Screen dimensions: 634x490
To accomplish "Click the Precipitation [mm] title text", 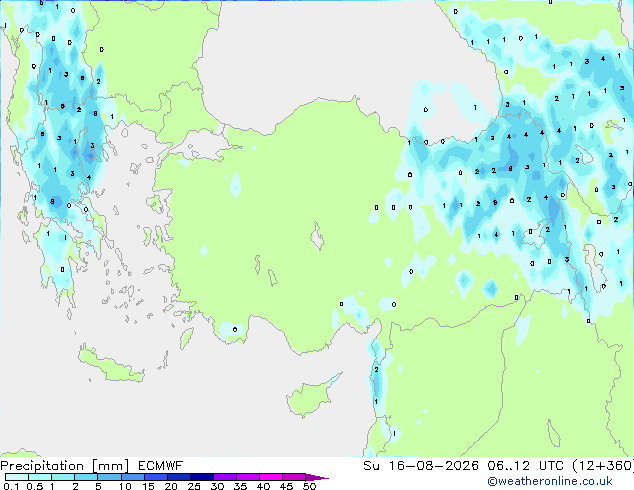I will (x=65, y=466).
